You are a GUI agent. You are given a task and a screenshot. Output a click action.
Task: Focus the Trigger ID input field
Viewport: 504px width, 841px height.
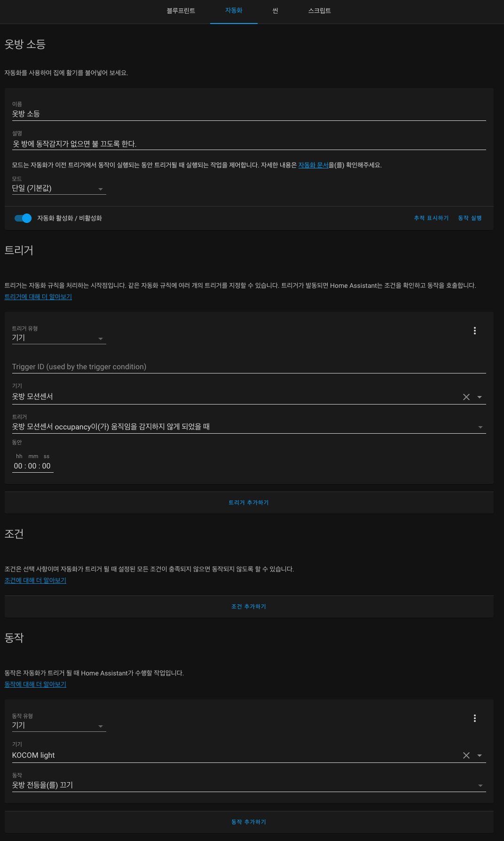(x=249, y=367)
